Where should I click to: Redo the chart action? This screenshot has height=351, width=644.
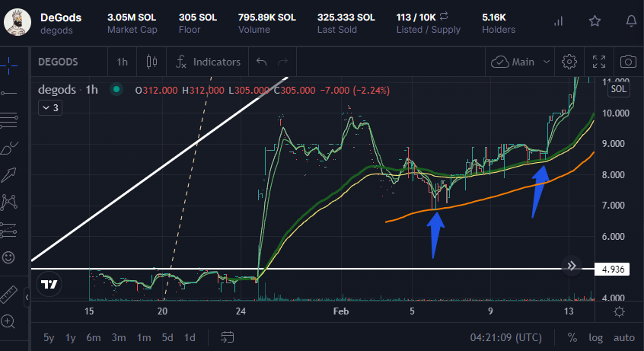click(282, 62)
